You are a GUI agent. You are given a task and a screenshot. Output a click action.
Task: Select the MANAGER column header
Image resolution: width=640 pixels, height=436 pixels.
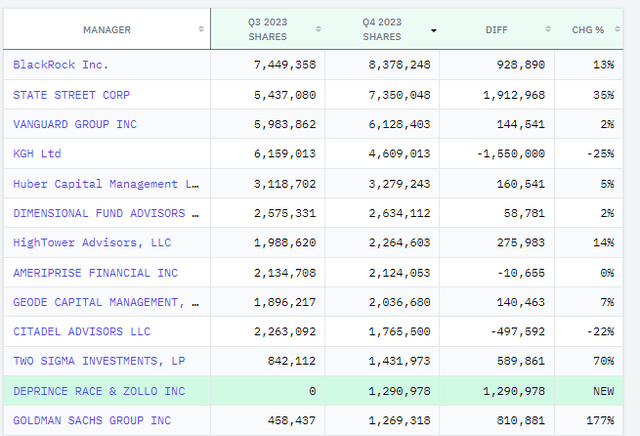point(106,30)
